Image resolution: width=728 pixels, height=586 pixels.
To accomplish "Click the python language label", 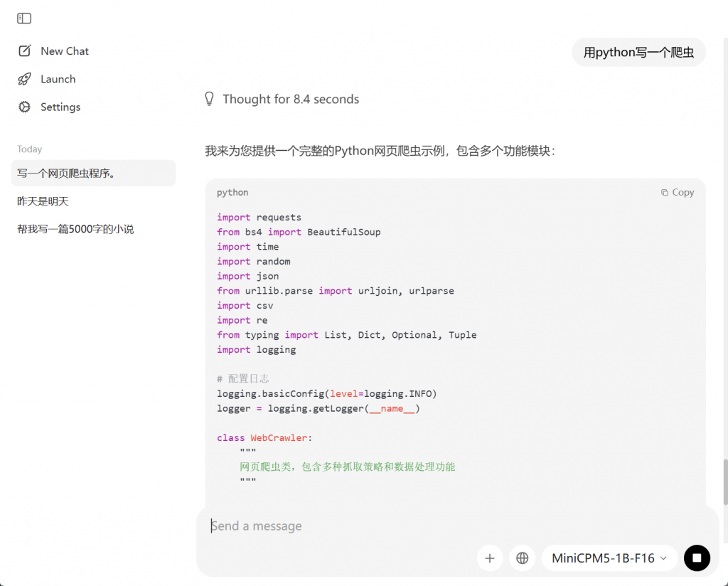I will tap(232, 192).
